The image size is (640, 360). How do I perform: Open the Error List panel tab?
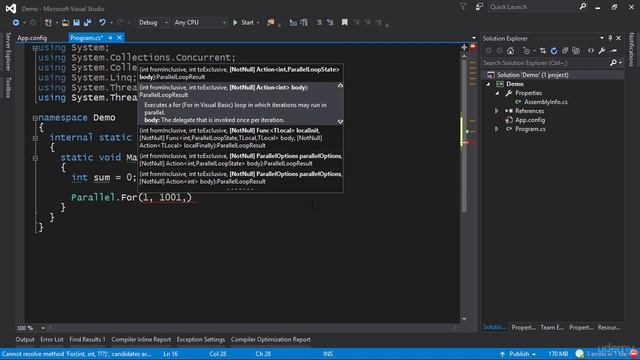(52, 340)
